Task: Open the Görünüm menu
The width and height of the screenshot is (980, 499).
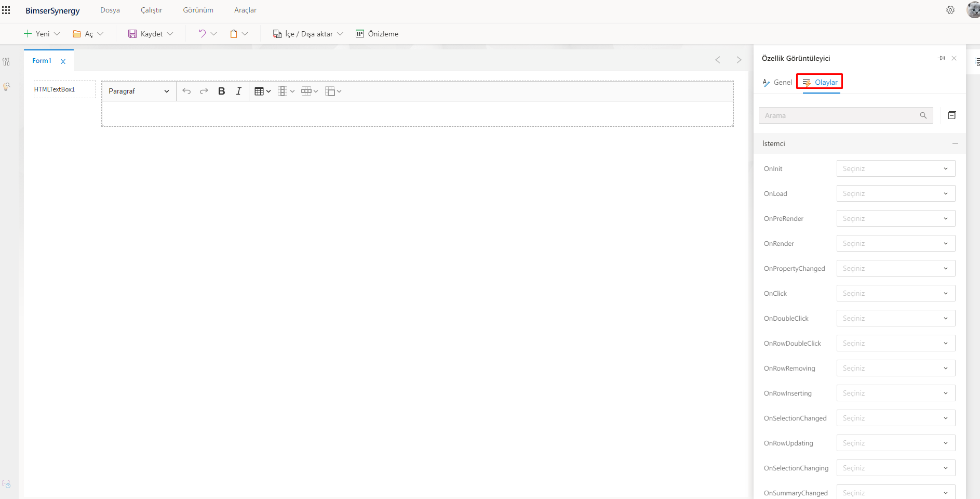Action: (x=198, y=10)
